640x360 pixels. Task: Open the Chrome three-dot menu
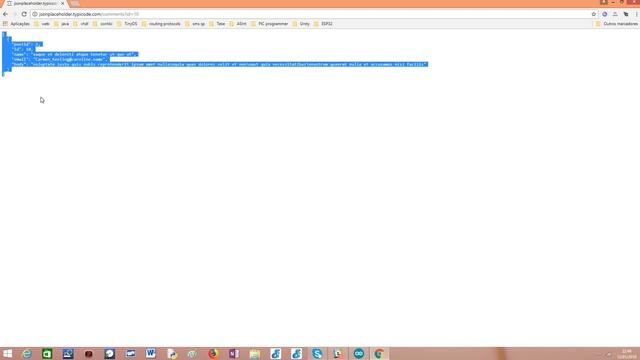pyautogui.click(x=636, y=14)
